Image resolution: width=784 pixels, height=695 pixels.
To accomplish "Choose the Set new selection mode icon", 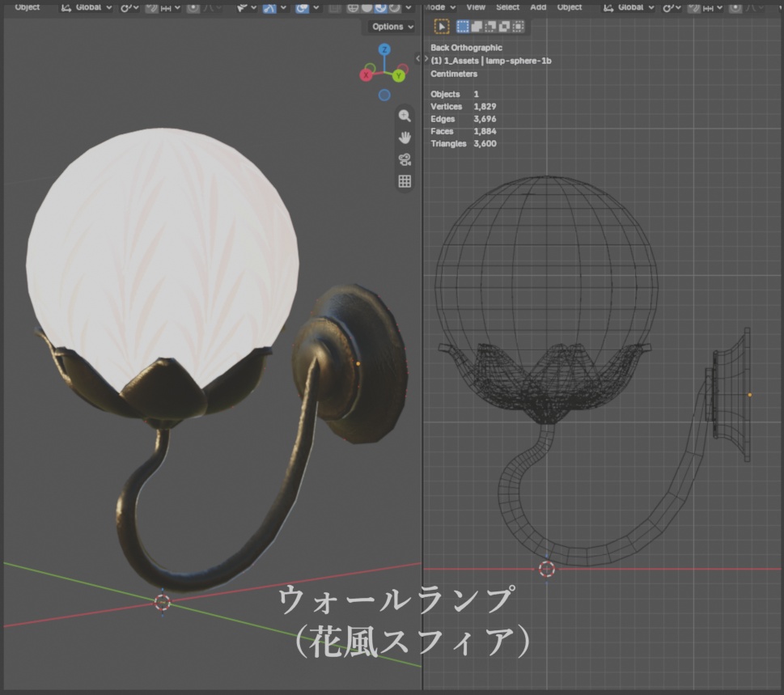I will [x=463, y=27].
